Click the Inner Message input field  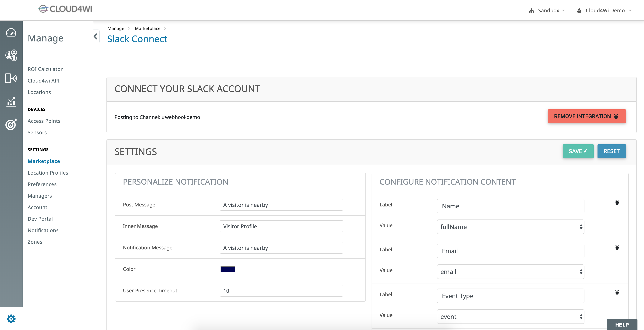281,226
